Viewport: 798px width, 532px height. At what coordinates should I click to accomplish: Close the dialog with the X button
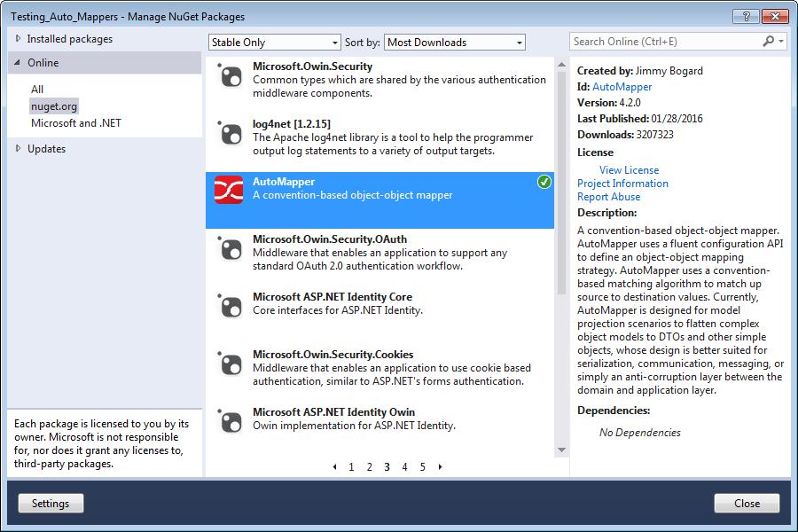coord(775,16)
